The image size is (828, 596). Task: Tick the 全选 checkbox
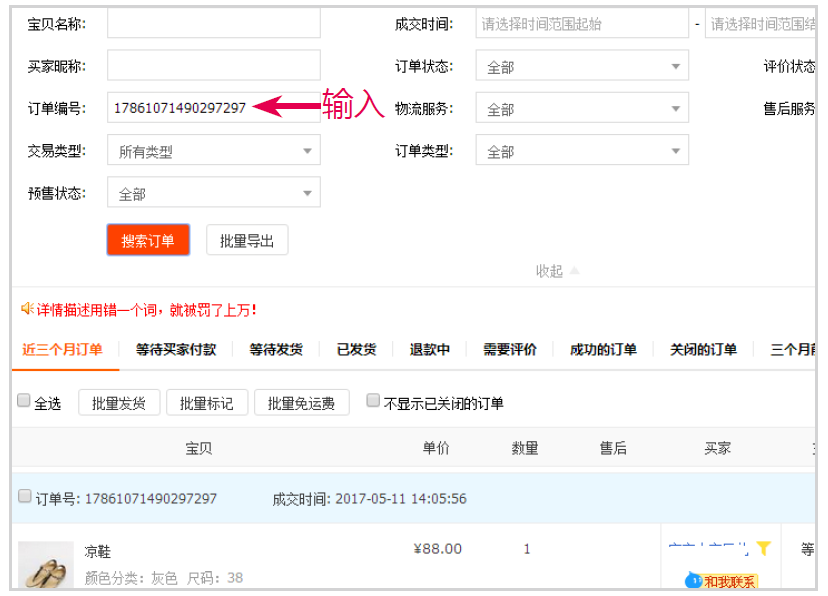[23, 401]
